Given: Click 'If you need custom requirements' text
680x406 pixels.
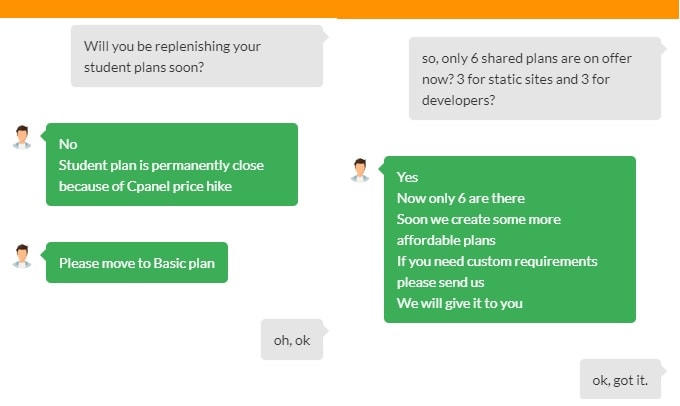Looking at the screenshot, I should click(497, 261).
